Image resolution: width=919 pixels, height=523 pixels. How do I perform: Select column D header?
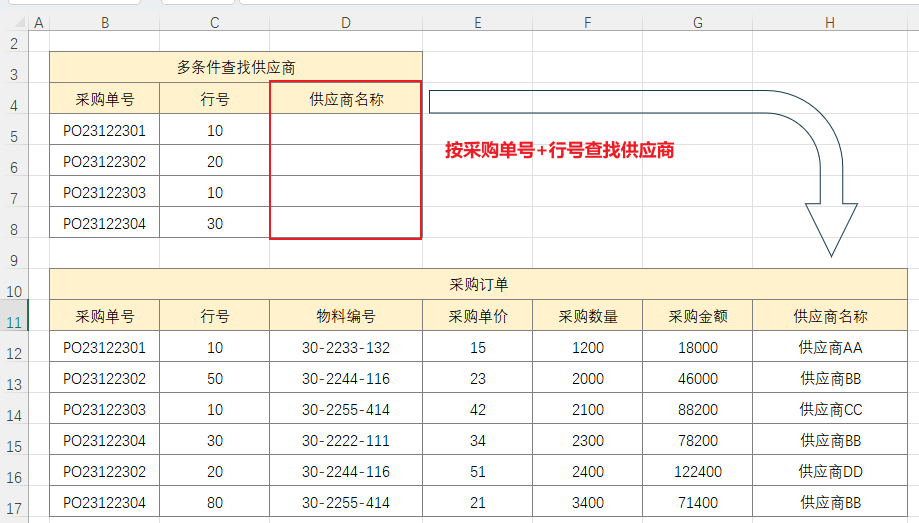point(346,23)
